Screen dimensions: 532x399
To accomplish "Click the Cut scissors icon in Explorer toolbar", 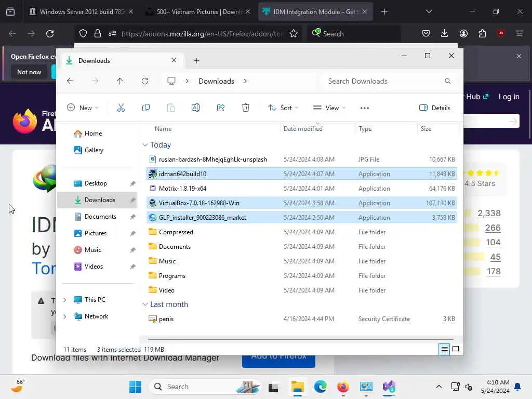I will tap(121, 108).
